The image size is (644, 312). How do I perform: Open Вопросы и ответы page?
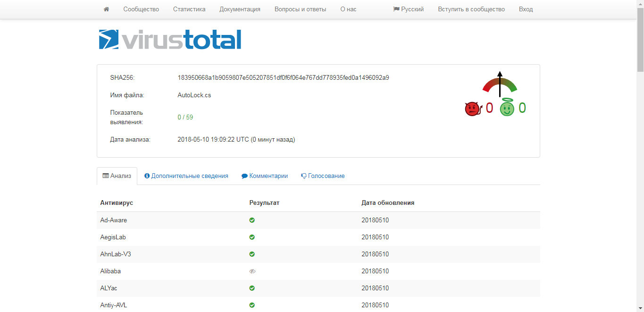pos(300,9)
